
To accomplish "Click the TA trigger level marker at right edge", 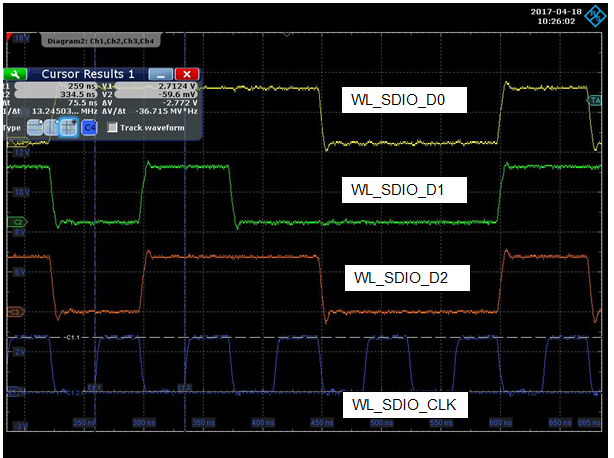I will 594,101.
